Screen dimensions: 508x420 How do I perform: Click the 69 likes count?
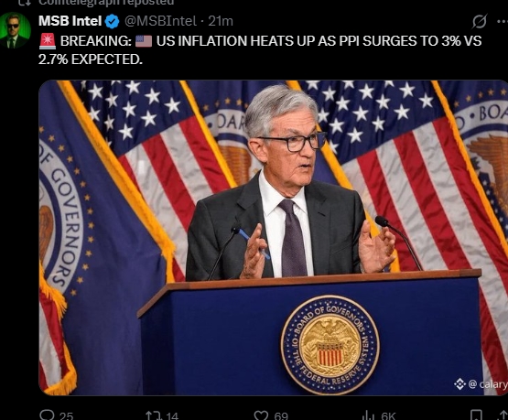(281, 415)
